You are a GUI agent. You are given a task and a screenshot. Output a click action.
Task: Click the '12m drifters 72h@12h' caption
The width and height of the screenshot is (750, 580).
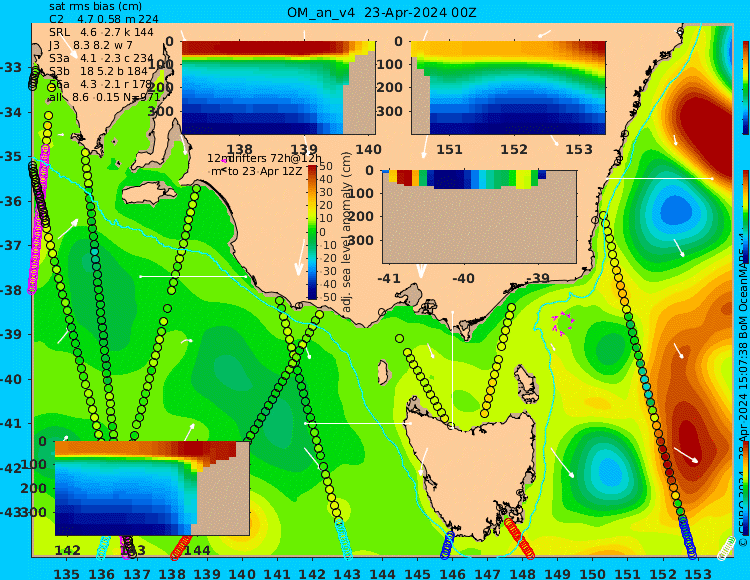pyautogui.click(x=264, y=158)
